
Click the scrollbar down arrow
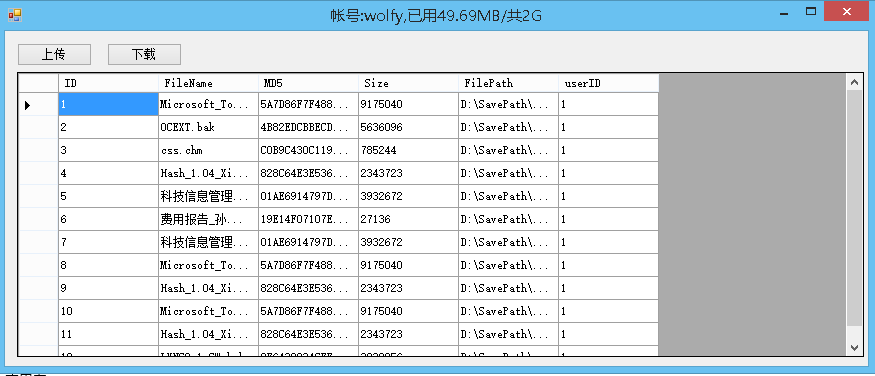pyautogui.click(x=854, y=347)
